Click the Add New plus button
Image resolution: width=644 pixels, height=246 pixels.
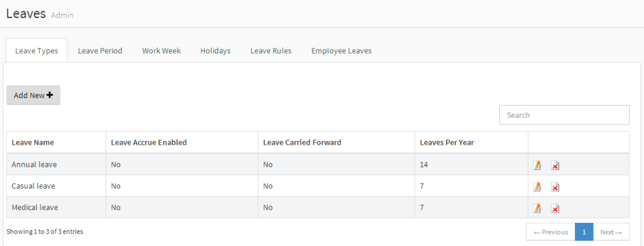(33, 95)
